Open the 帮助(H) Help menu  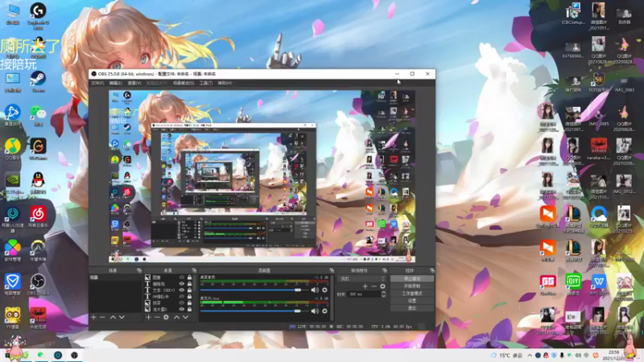(225, 83)
